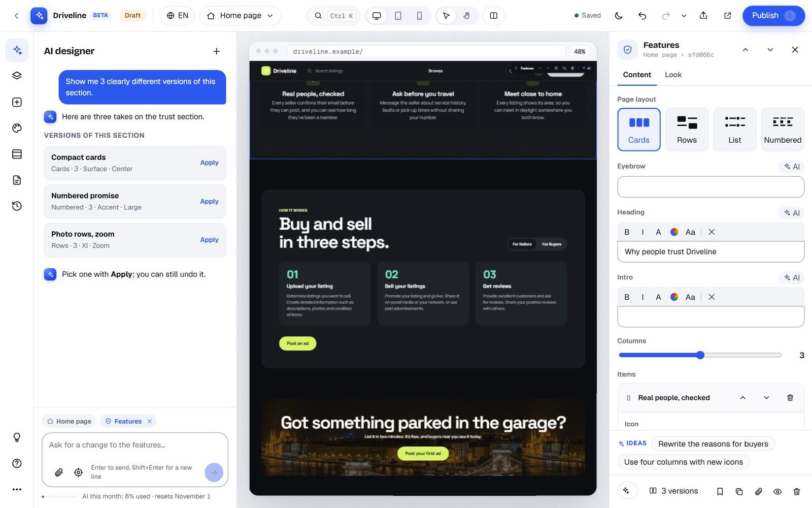The width and height of the screenshot is (812, 508).
Task: Delete the section with bottom trash icon
Action: [x=797, y=491]
